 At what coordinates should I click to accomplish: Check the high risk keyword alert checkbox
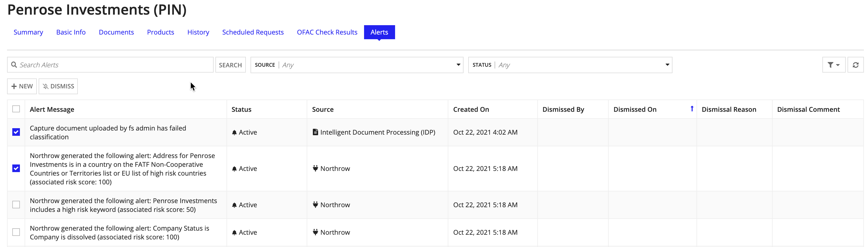coord(16,205)
